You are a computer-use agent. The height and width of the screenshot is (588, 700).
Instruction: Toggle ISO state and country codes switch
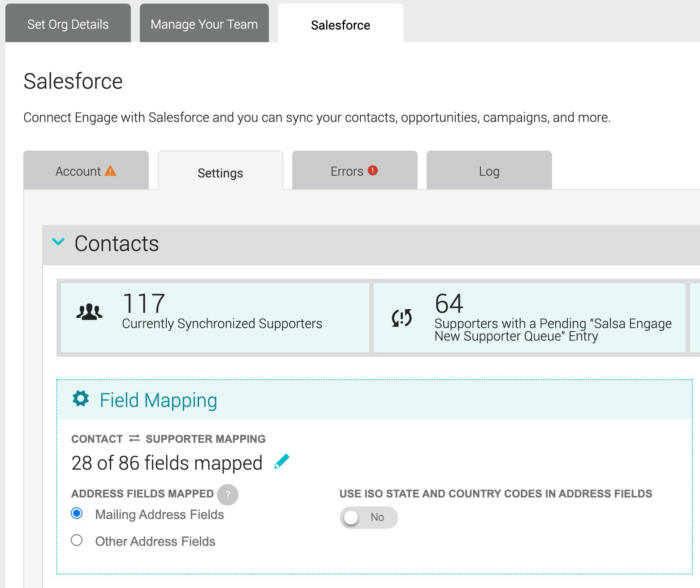pyautogui.click(x=368, y=518)
